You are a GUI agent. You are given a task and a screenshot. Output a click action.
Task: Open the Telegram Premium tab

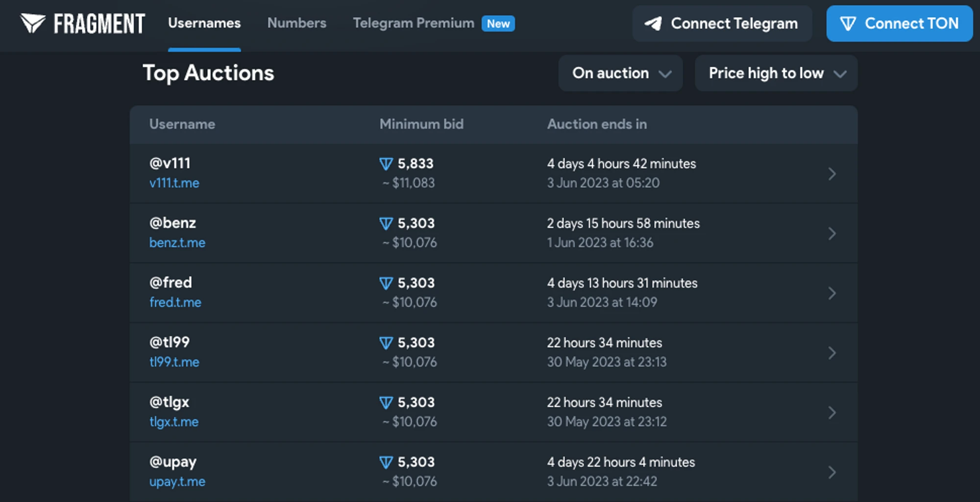coord(413,23)
